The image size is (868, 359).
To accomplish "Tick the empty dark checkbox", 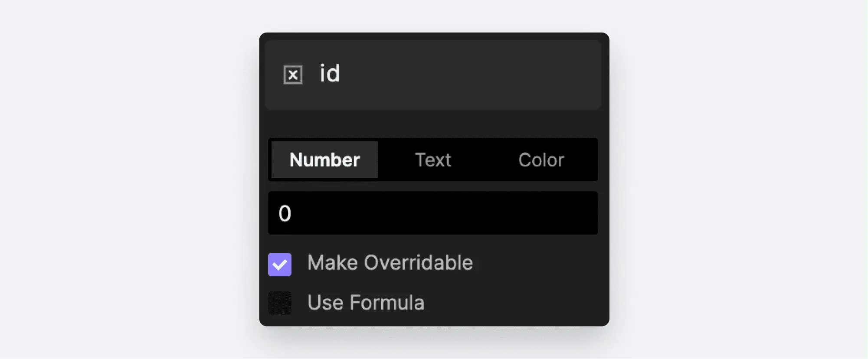I will point(280,303).
